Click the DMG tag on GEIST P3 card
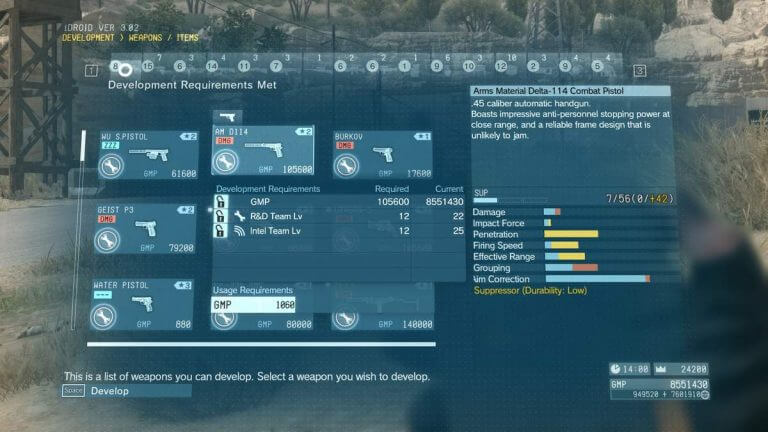Viewport: 768px width, 432px height. (106, 219)
